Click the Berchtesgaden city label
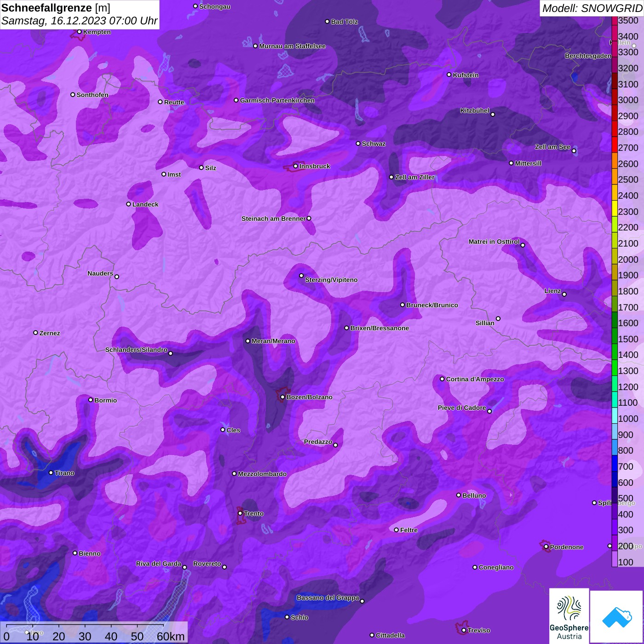The height and width of the screenshot is (644, 644). [588, 56]
